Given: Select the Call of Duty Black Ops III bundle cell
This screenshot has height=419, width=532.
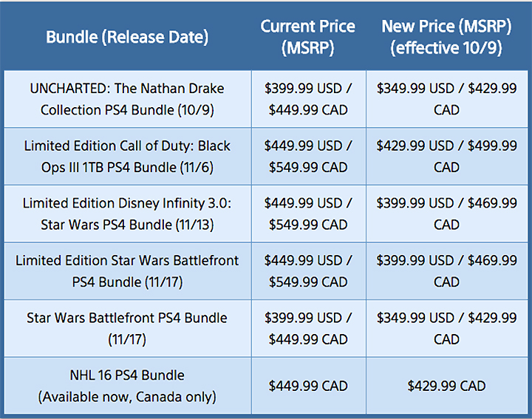Looking at the screenshot, I should 127,157.
